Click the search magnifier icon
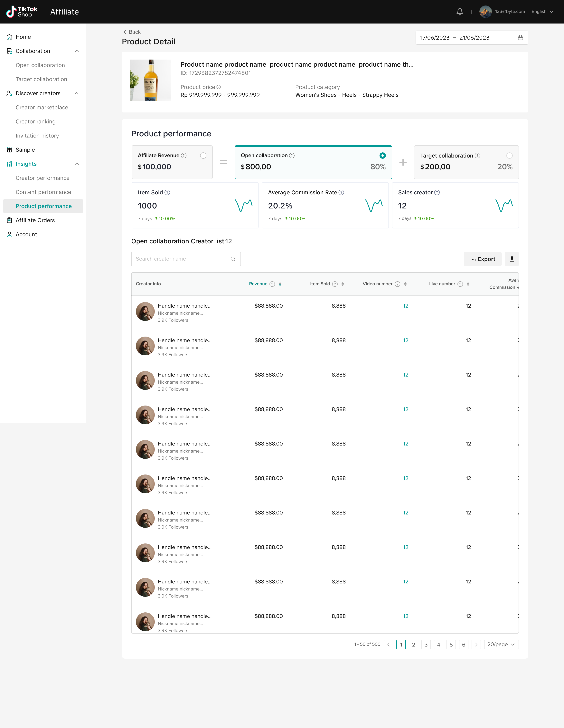Viewport: 564px width, 728px height. click(233, 259)
